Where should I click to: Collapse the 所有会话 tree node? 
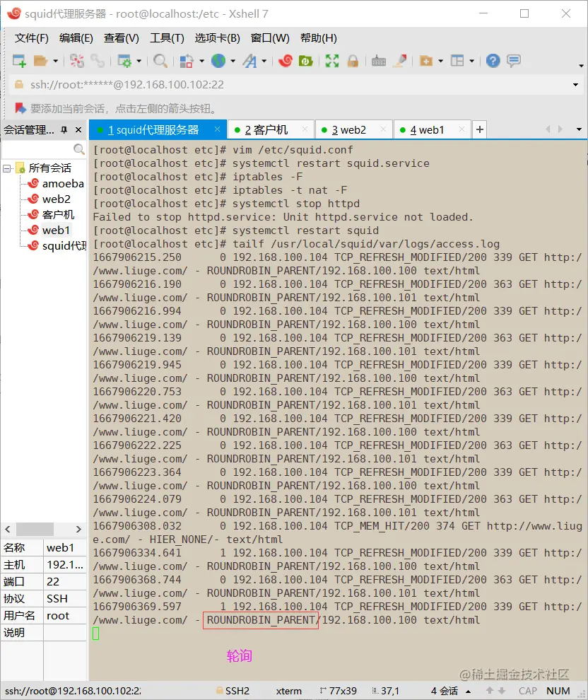pyautogui.click(x=6, y=169)
